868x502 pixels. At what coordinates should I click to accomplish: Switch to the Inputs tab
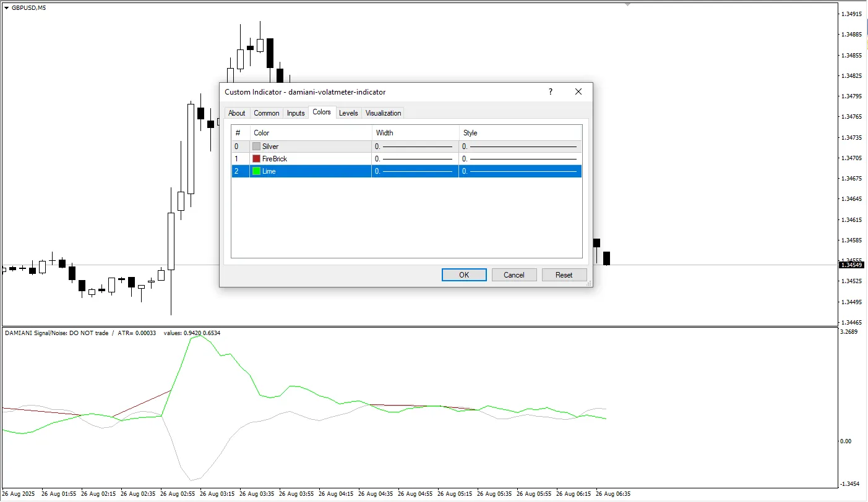click(296, 113)
